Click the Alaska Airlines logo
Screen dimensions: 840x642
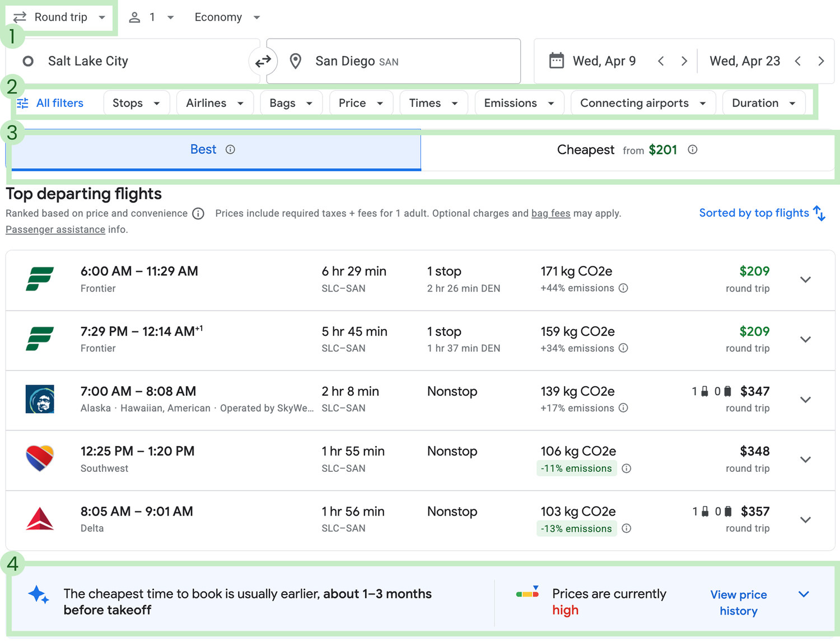[x=40, y=399]
